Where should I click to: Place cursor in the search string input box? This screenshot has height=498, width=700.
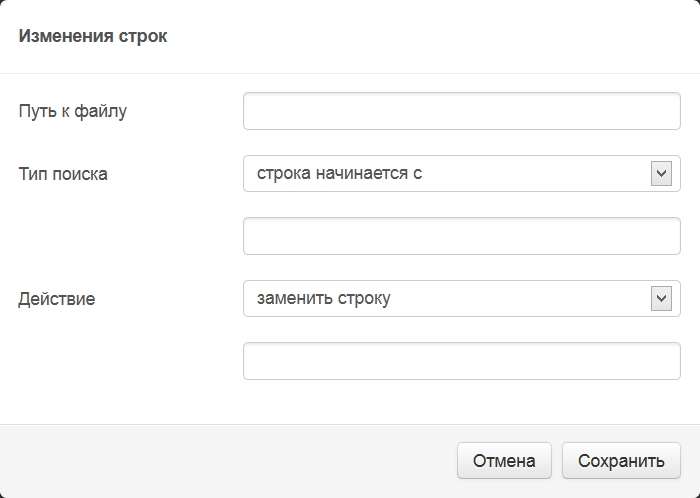coord(462,236)
